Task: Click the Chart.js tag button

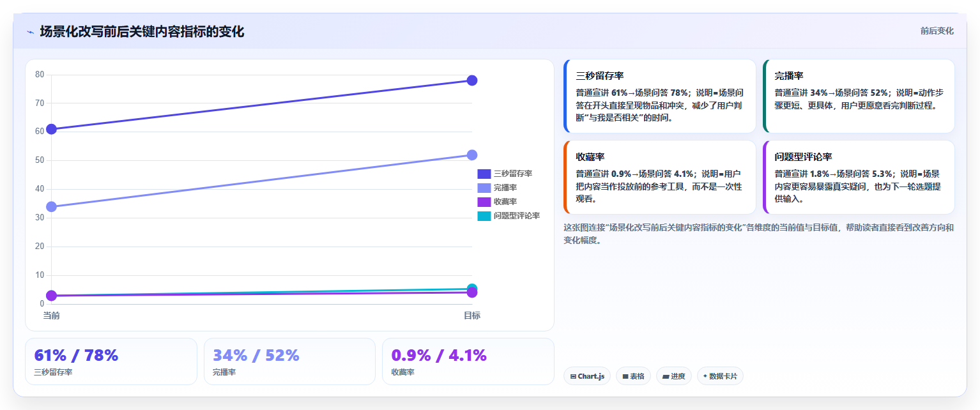Action: click(x=587, y=376)
